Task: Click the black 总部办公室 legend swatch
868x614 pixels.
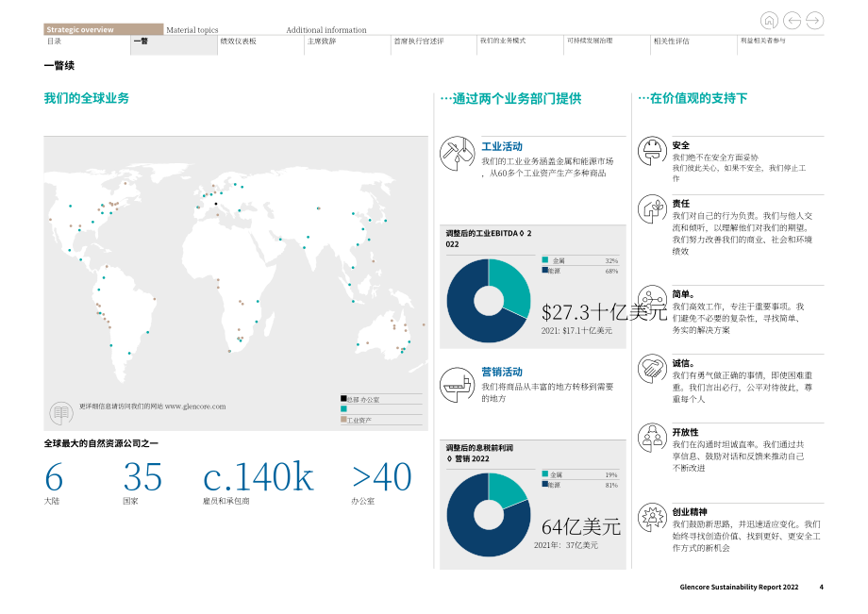Action: (x=343, y=398)
